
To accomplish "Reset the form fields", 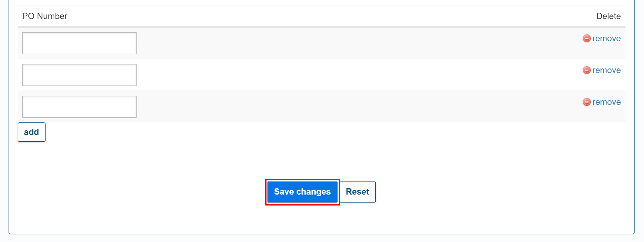I will [x=358, y=192].
